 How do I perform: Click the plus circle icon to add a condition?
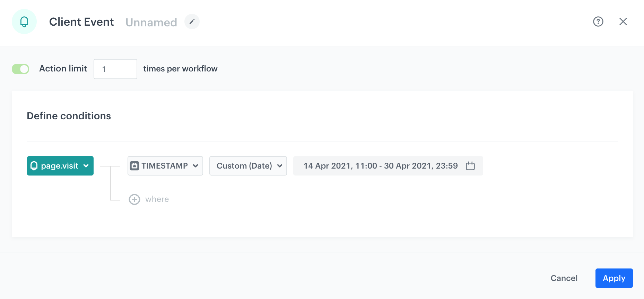(134, 199)
